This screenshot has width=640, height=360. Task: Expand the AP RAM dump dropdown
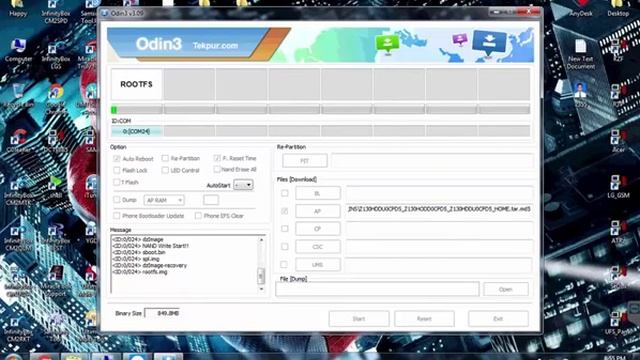point(164,200)
